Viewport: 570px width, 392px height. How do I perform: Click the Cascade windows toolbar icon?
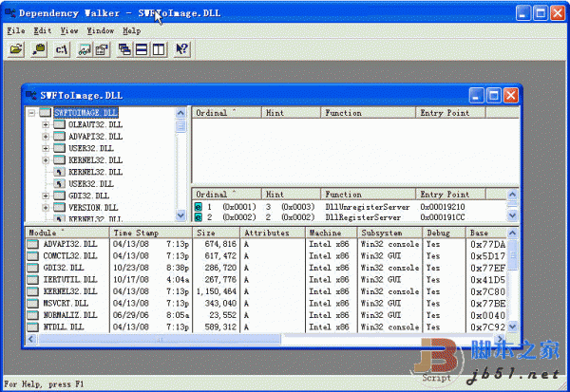click(124, 48)
